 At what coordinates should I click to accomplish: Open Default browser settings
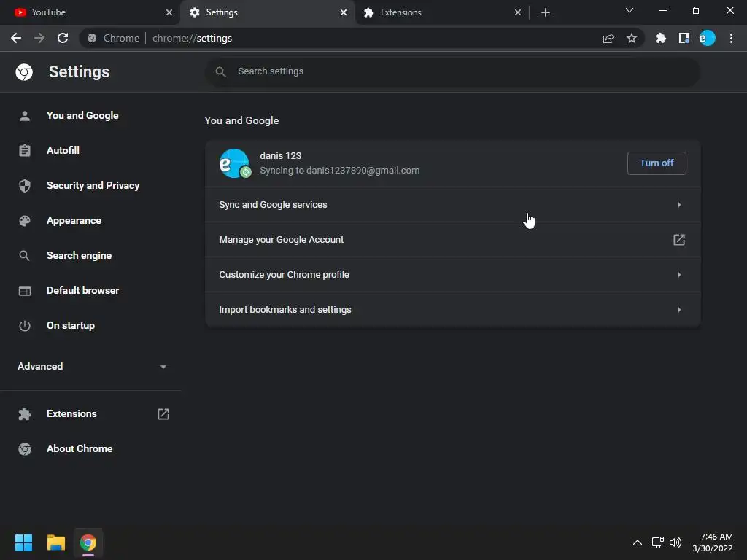tap(83, 290)
